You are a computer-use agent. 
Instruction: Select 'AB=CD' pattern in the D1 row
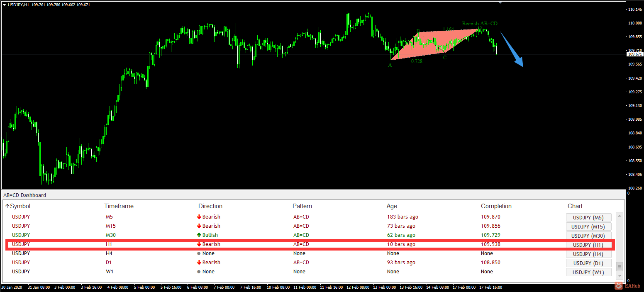pos(301,263)
